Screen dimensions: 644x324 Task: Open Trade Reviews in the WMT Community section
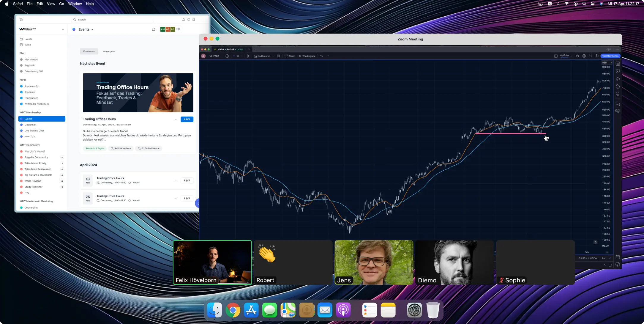click(42, 181)
